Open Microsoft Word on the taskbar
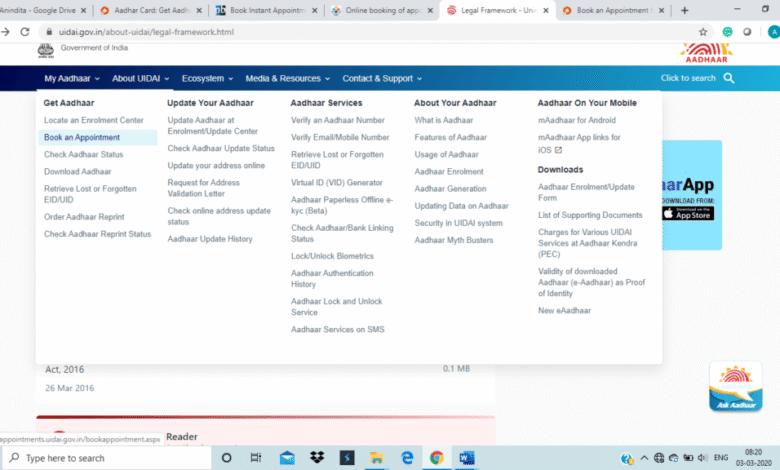This screenshot has width=780, height=470. (467, 458)
